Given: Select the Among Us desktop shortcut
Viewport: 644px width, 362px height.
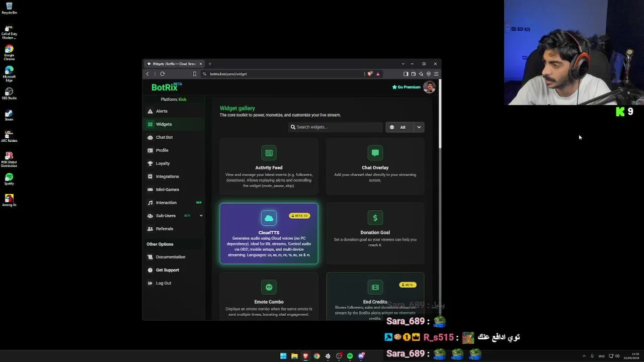Looking at the screenshot, I should [9, 201].
